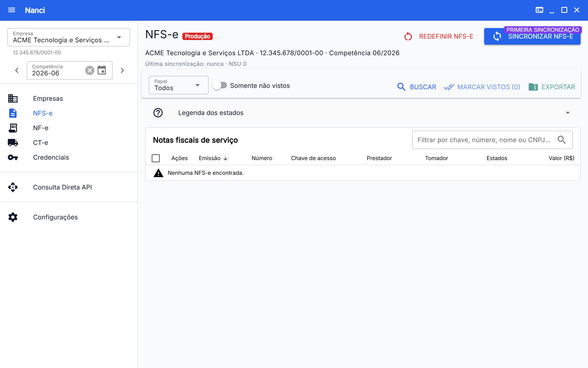The image size is (588, 368).
Task: Click the help icon beside Legenda dos estados
Action: [158, 113]
